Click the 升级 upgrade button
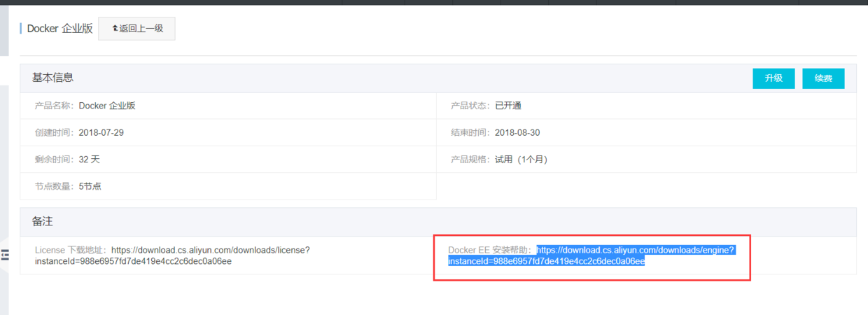Screen dimensions: 868x315 pyautogui.click(x=773, y=78)
